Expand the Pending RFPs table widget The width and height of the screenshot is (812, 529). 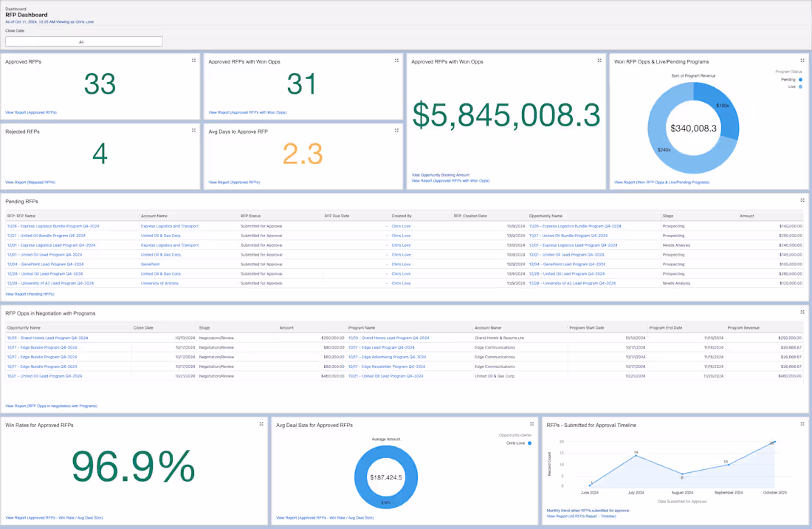(802, 198)
